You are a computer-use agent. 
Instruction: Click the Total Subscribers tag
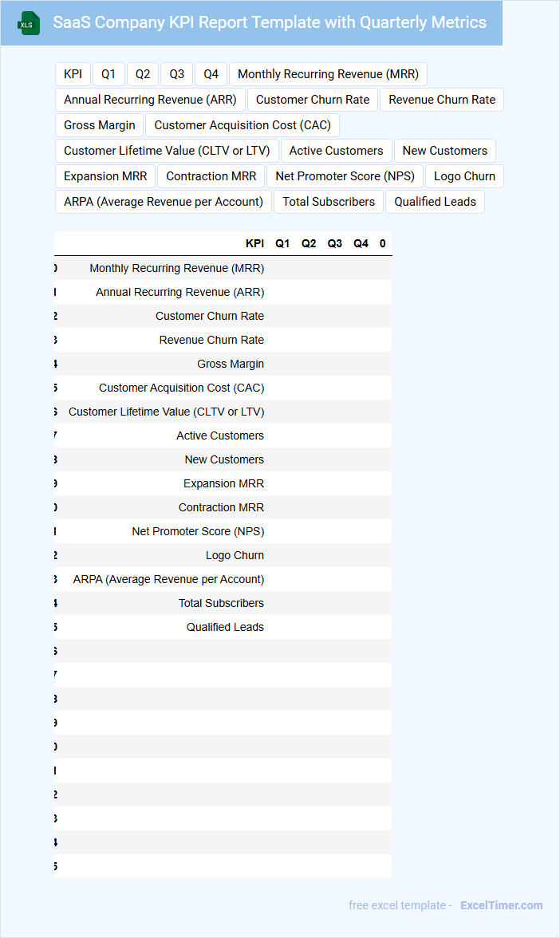[329, 202]
